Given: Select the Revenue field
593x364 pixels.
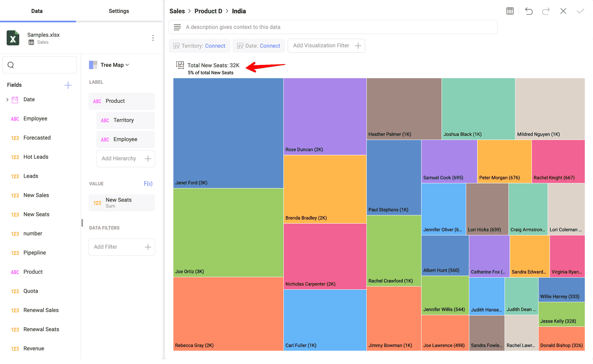Looking at the screenshot, I should (34, 348).
